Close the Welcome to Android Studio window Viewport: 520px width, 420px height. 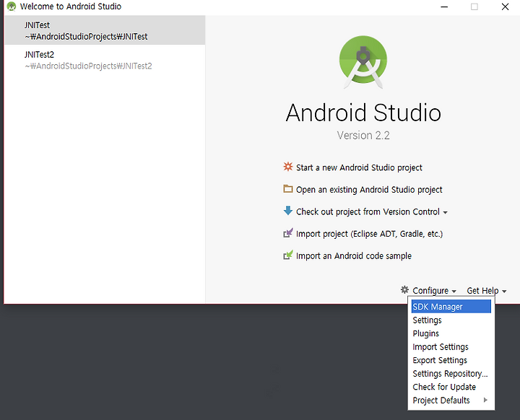click(x=505, y=6)
